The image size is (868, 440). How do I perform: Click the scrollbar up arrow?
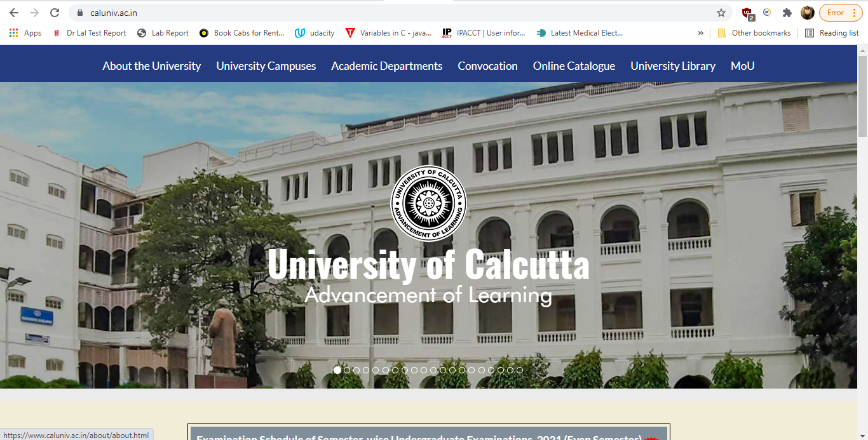point(862,50)
